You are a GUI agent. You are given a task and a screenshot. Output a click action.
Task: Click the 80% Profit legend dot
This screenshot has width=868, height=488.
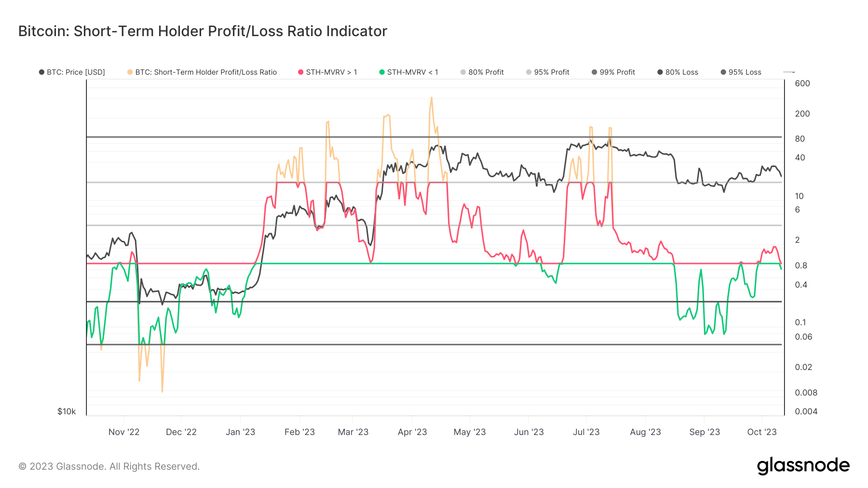coord(462,72)
